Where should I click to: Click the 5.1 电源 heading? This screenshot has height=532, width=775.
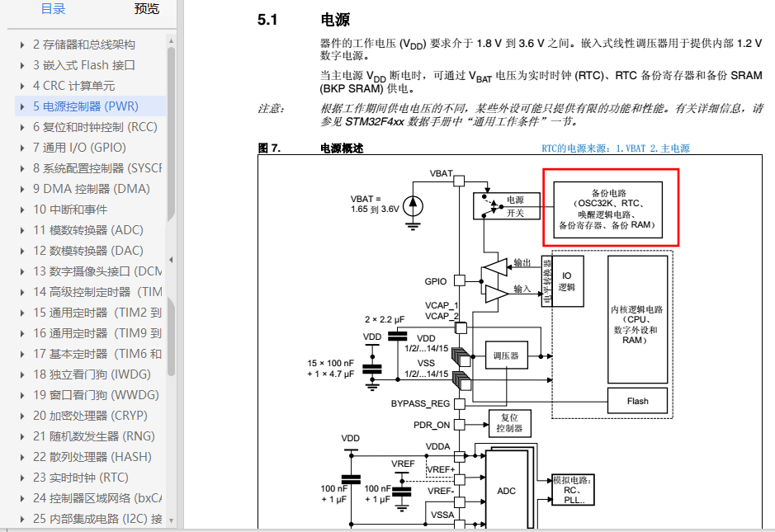coord(304,20)
